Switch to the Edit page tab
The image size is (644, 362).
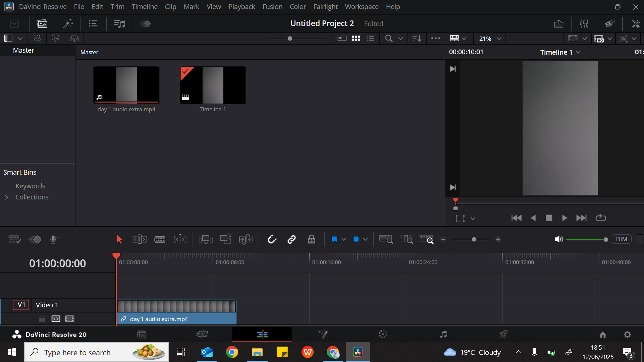[262, 334]
